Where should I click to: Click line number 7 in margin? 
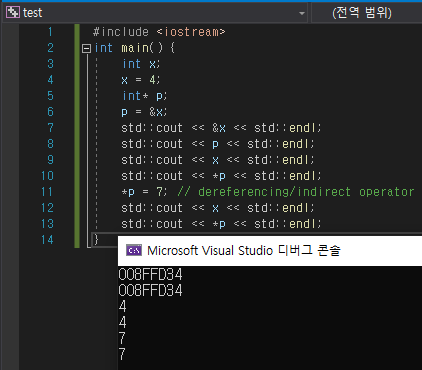coord(50,128)
